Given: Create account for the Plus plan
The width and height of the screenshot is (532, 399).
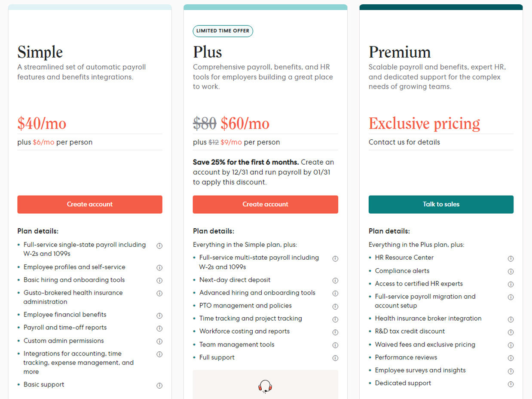Looking at the screenshot, I should click(266, 204).
